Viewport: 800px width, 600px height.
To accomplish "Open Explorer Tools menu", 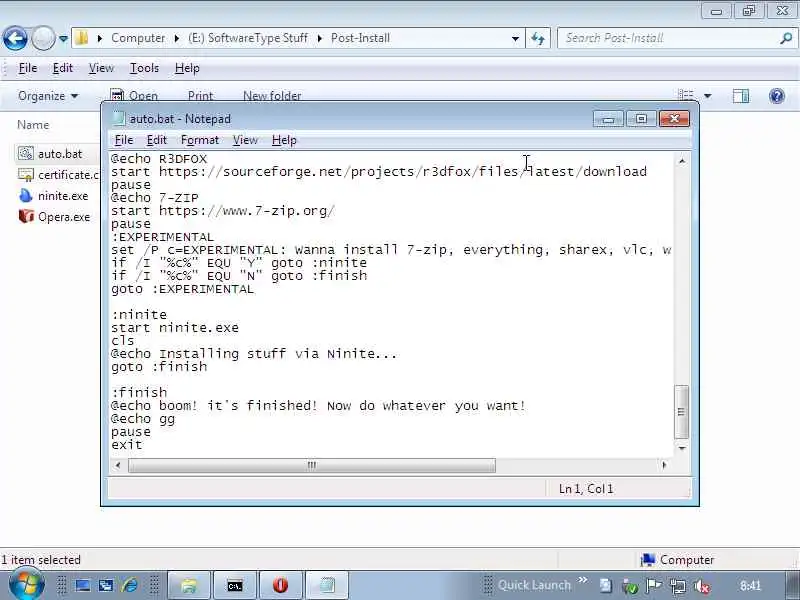I will click(x=144, y=68).
